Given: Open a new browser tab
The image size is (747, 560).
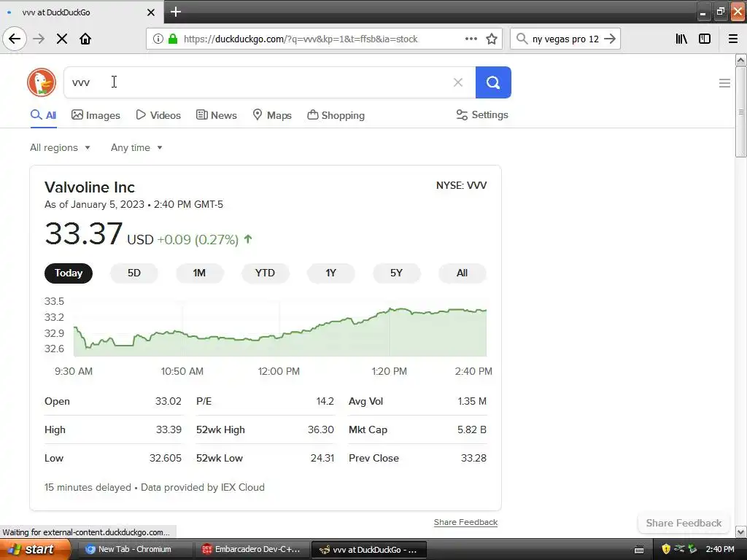Looking at the screenshot, I should click(x=175, y=12).
